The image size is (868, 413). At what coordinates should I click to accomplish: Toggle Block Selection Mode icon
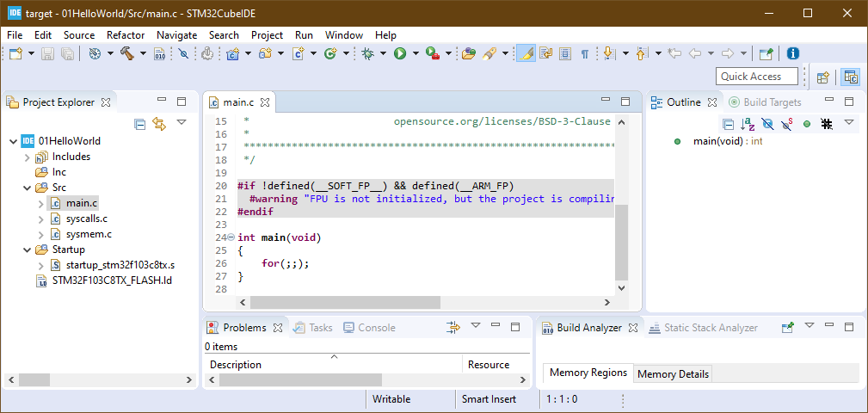pyautogui.click(x=565, y=53)
